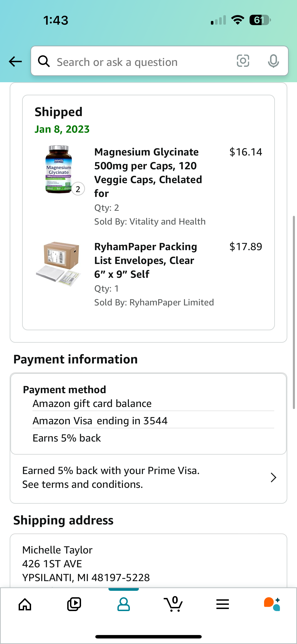297x644 pixels.
Task: Open Inspire video tab icon
Action: click(74, 604)
